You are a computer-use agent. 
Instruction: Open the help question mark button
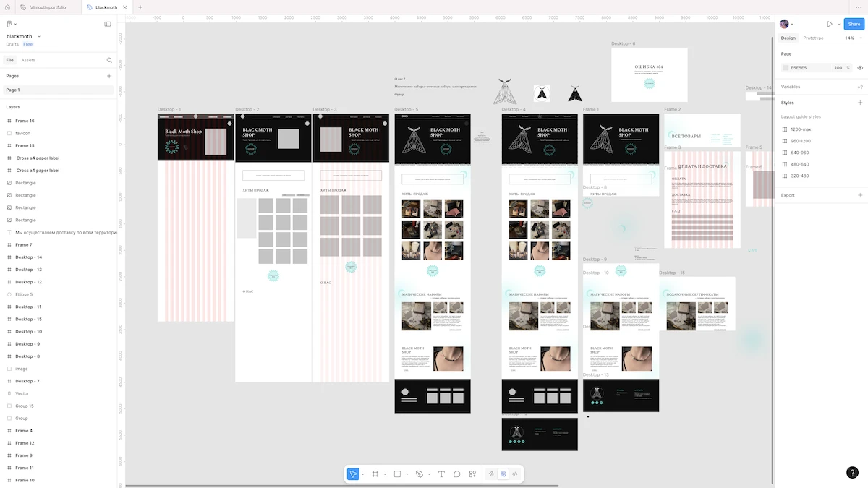point(852,472)
